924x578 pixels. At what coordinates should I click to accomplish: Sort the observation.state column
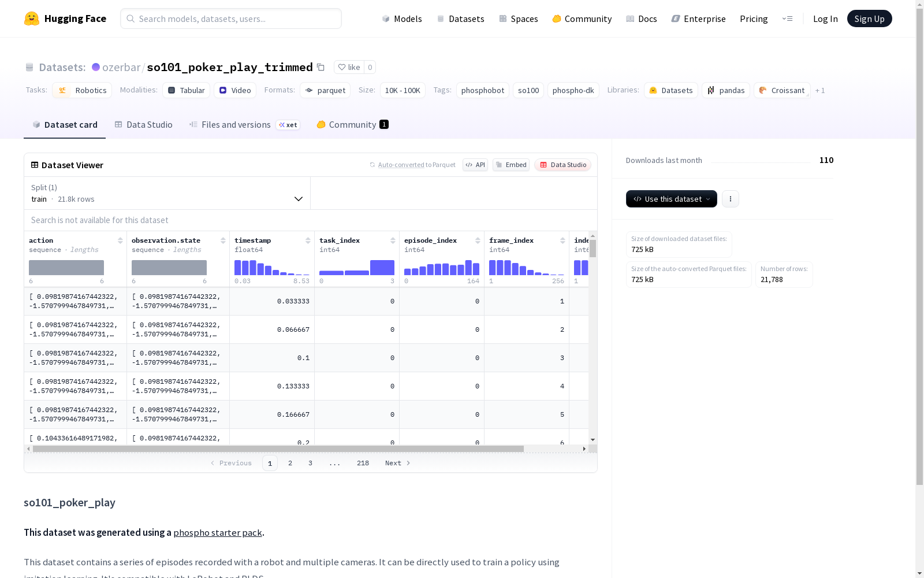pyautogui.click(x=223, y=240)
